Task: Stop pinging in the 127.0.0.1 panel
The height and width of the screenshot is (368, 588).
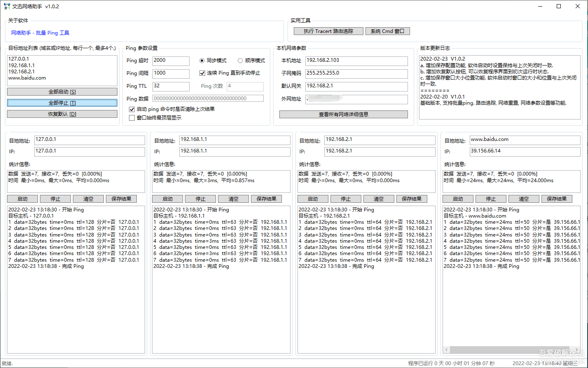Action: point(55,199)
